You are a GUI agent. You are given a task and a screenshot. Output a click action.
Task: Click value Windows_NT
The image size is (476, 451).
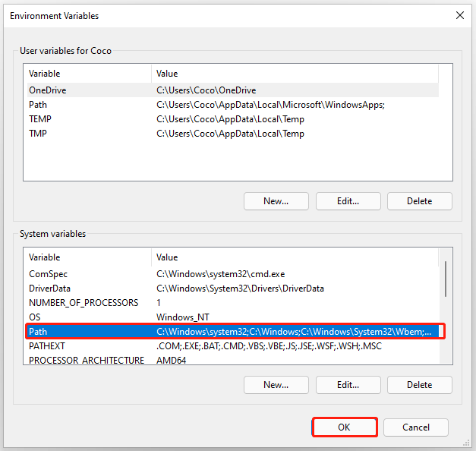(x=183, y=317)
